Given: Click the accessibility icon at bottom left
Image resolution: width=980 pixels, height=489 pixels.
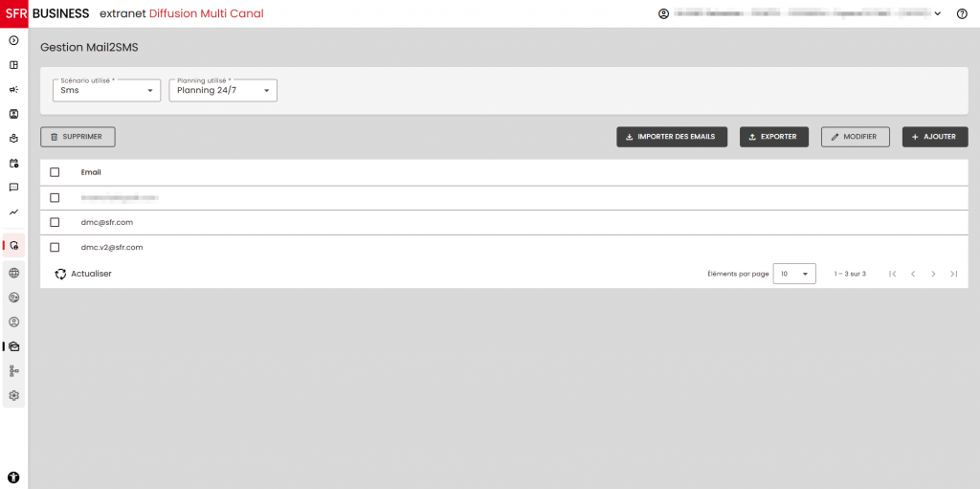Looking at the screenshot, I should [x=13, y=477].
